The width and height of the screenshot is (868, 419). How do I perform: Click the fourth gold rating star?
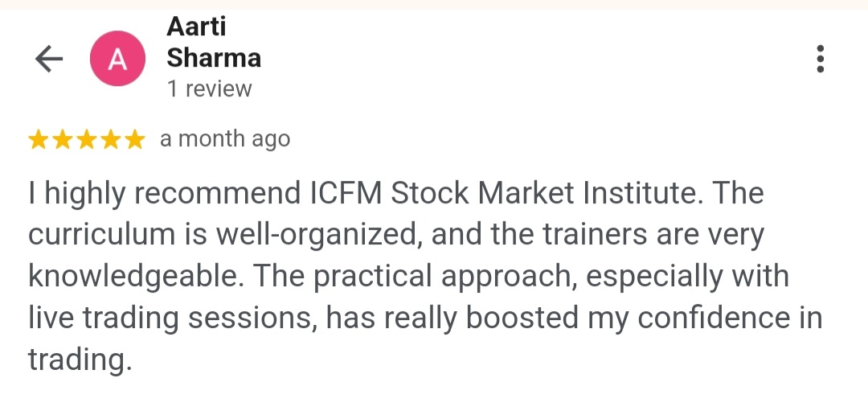click(x=111, y=140)
